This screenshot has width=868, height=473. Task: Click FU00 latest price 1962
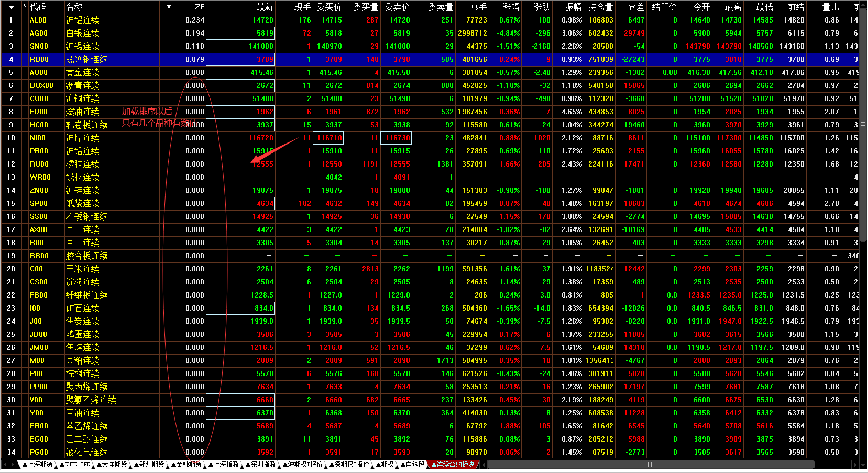click(x=265, y=112)
